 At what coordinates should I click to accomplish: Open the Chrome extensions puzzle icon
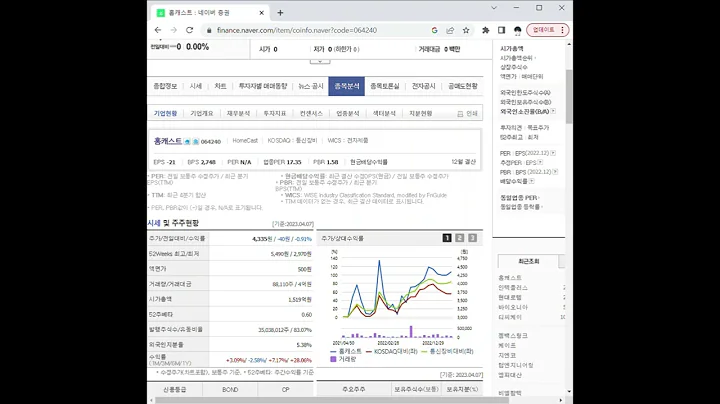click(485, 30)
